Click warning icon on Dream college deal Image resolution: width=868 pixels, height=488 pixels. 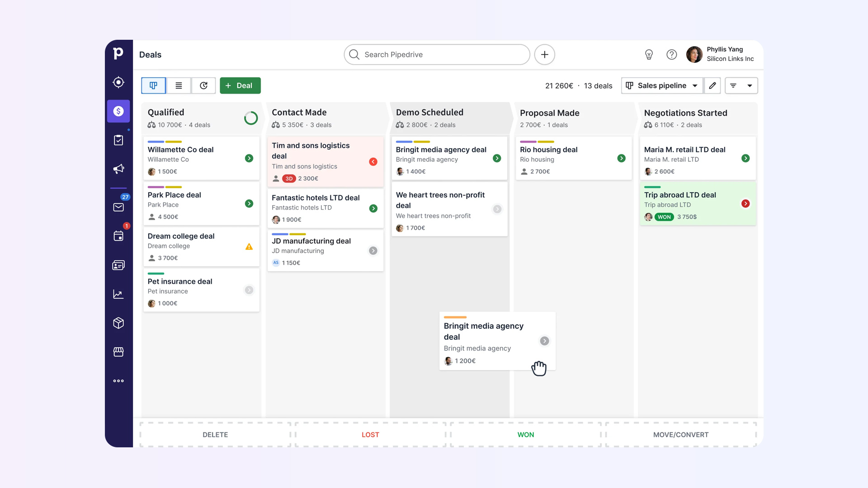[x=249, y=247]
